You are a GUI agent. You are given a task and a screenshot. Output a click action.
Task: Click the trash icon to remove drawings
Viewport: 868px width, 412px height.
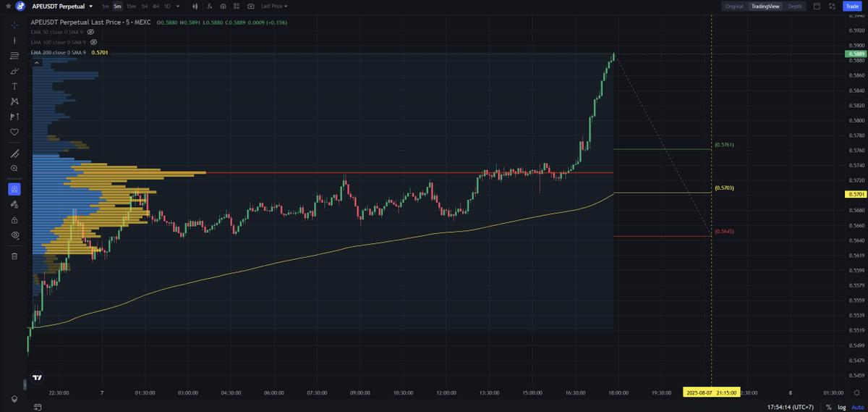point(14,256)
